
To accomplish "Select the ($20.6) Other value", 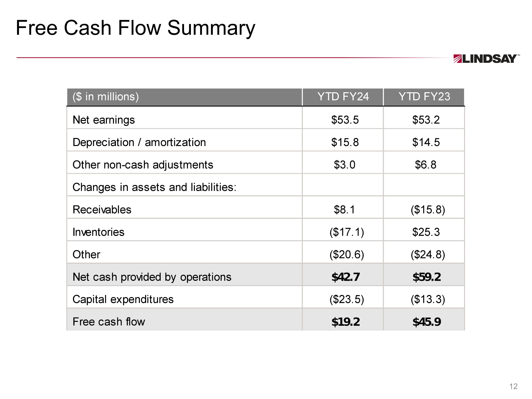I will pyautogui.click(x=347, y=254).
